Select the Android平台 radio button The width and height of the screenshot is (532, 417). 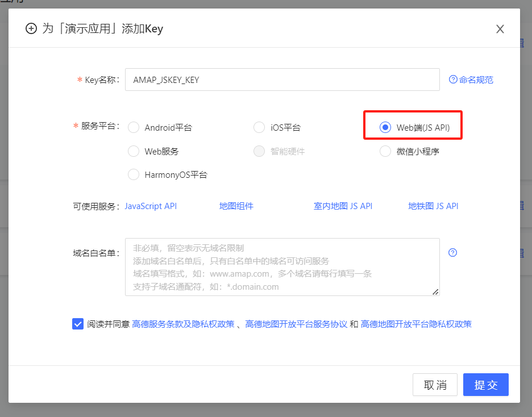point(134,127)
